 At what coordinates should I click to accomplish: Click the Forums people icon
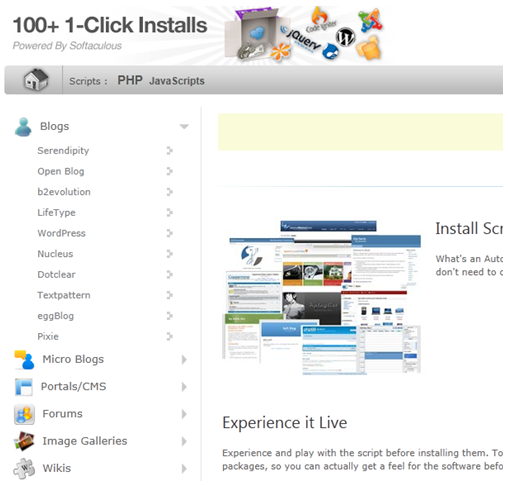point(24,414)
